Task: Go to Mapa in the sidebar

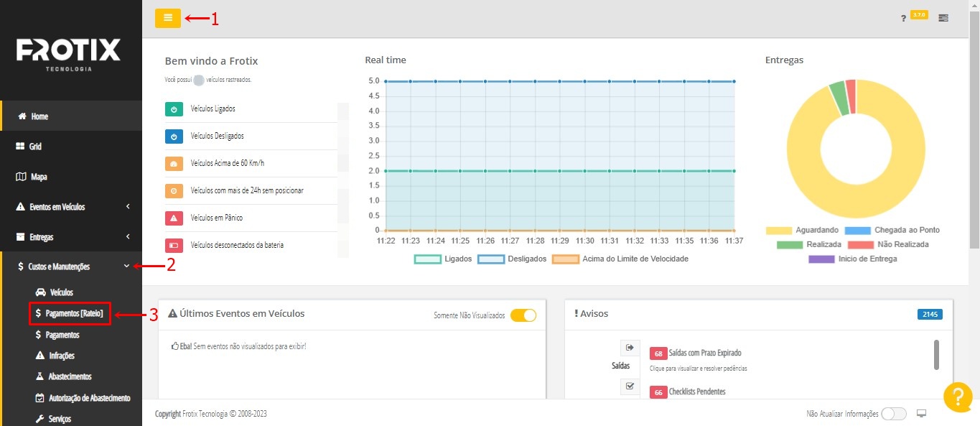Action: (x=38, y=177)
